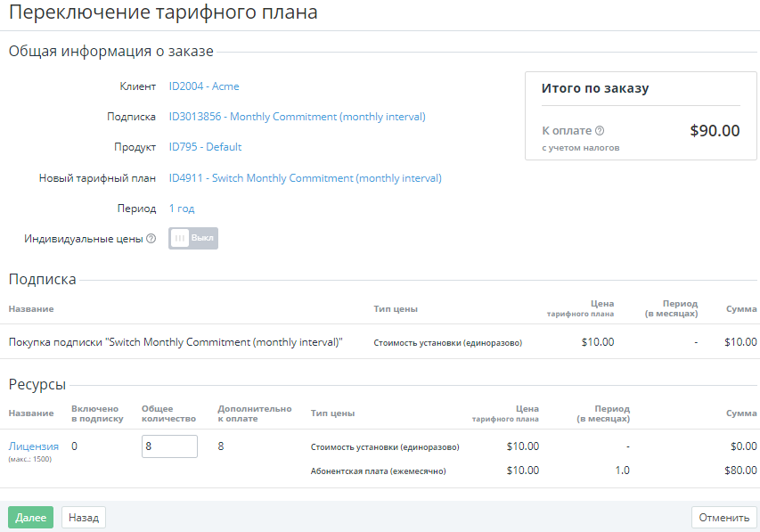Click help icon next to Индивидуальные цены
760x532 pixels.
tap(151, 239)
